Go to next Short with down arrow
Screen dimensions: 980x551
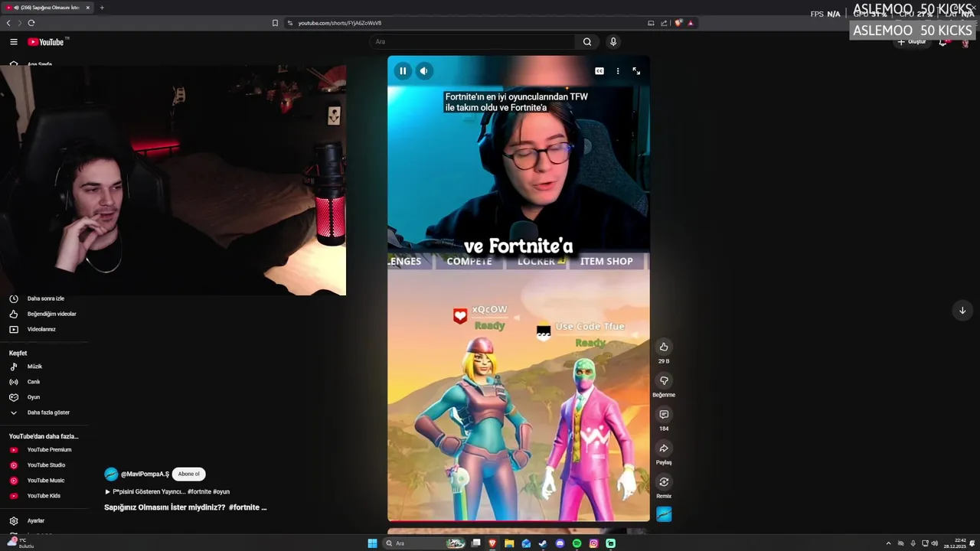962,310
